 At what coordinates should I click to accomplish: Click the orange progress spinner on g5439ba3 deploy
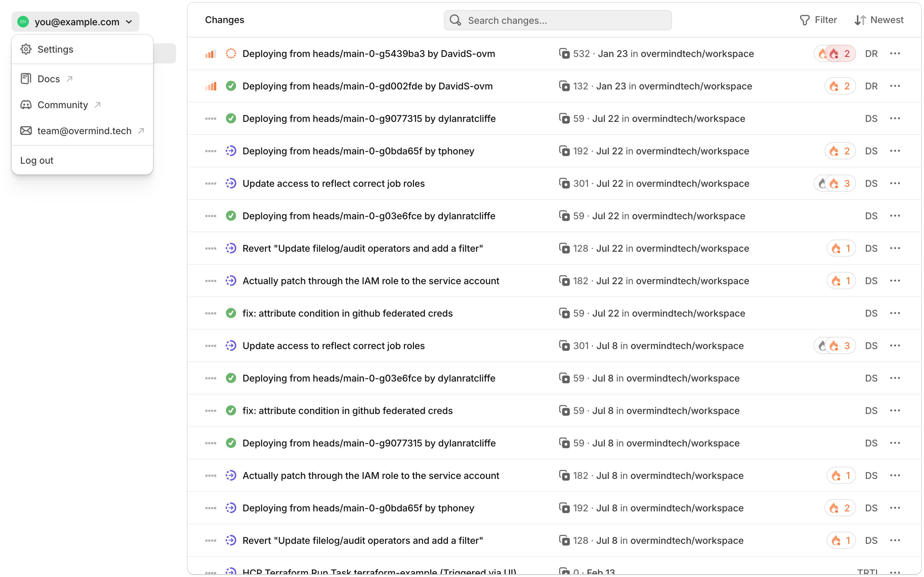(231, 53)
